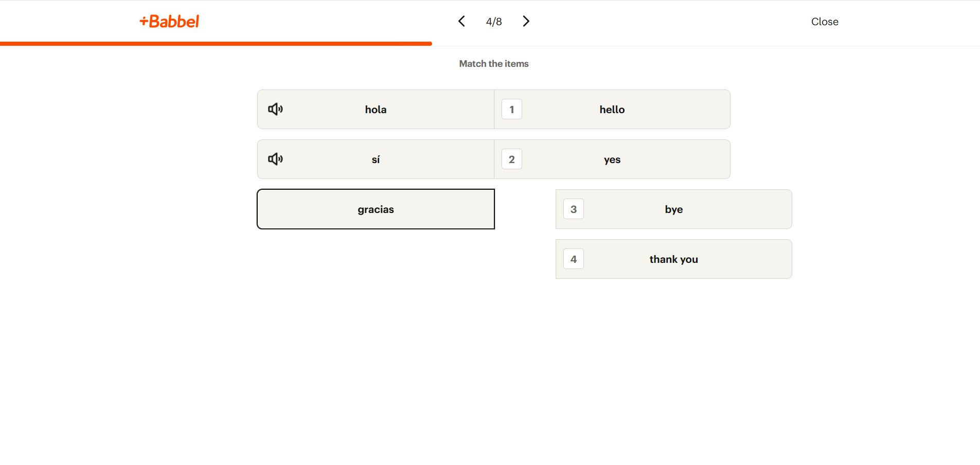Image resolution: width=980 pixels, height=465 pixels.
Task: Match "hello" labeled with number 1
Action: click(612, 109)
